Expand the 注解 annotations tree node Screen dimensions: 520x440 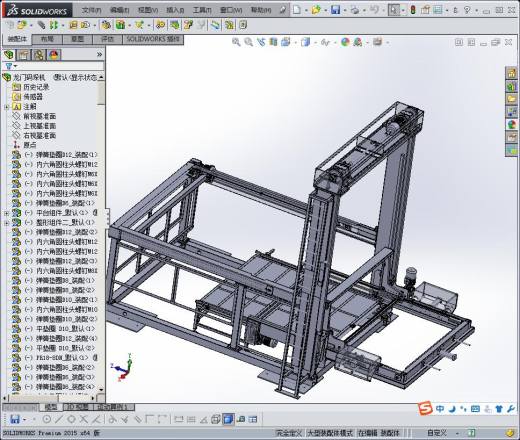6,107
